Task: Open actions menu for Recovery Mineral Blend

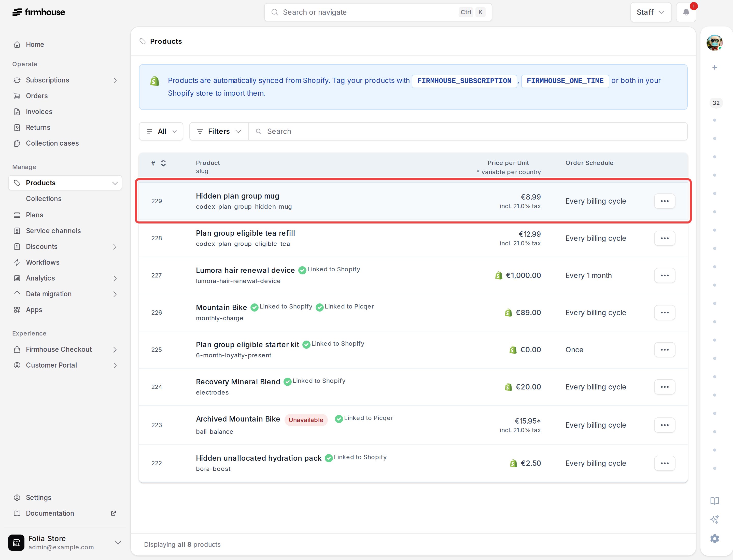Action: [x=664, y=387]
